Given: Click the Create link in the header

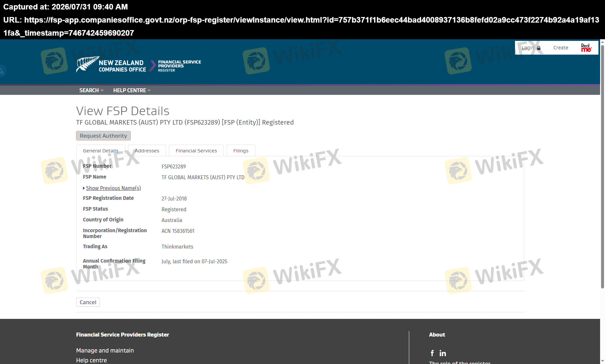Looking at the screenshot, I should click(561, 48).
